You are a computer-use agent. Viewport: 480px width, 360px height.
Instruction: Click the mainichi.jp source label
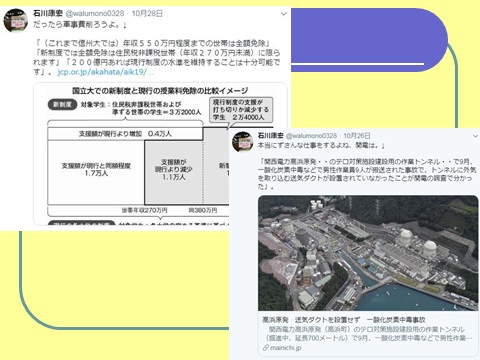(x=285, y=348)
